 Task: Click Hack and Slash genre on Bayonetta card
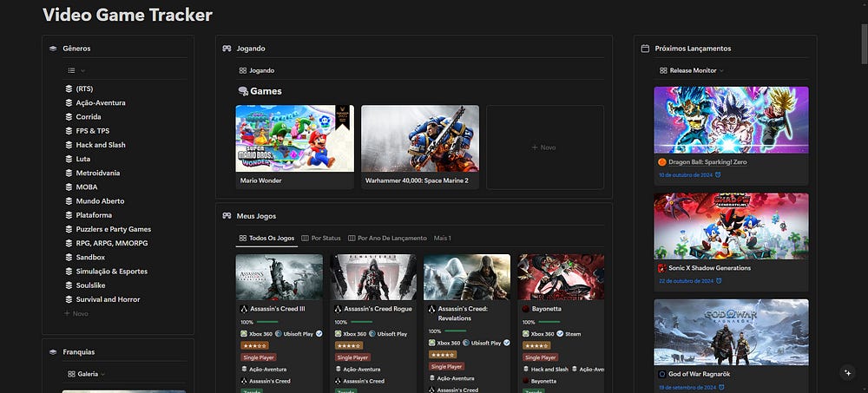click(x=545, y=370)
